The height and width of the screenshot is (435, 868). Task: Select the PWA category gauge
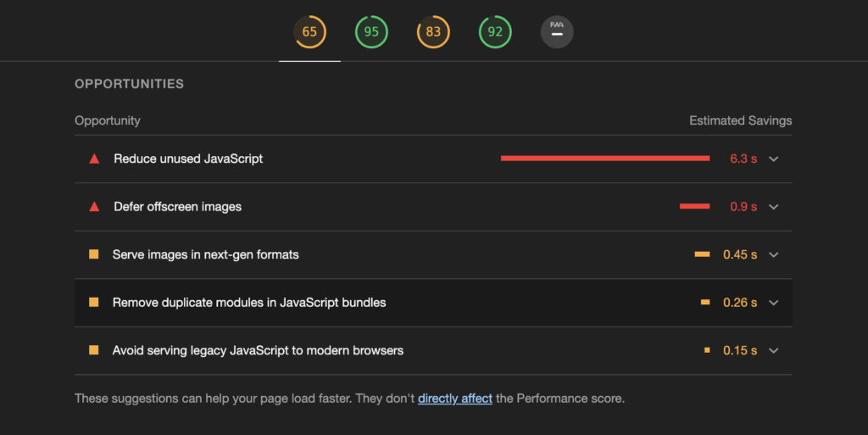click(557, 31)
